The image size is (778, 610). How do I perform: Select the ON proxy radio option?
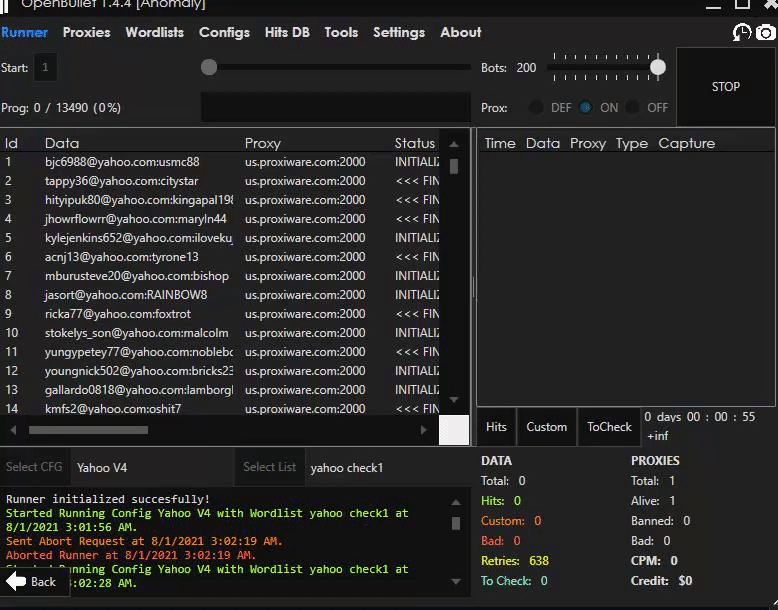585,107
